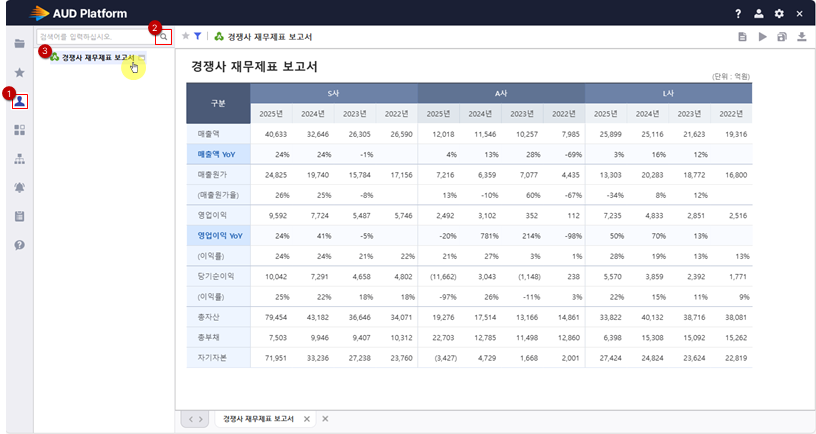Switch to the 경쟁사 재무제표 보고서 bottom tab
The image size is (816, 434).
pos(258,418)
